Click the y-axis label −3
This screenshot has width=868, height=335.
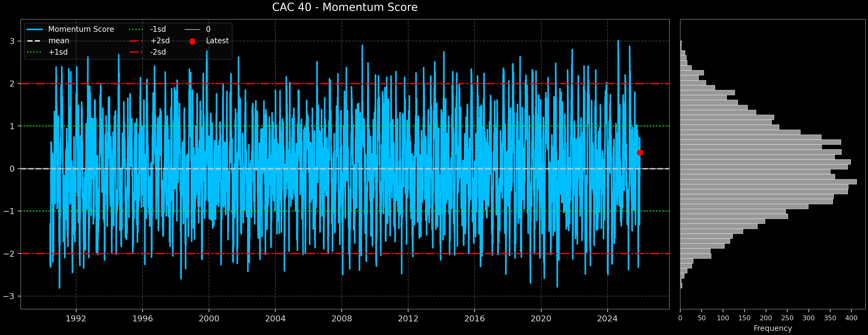9,296
